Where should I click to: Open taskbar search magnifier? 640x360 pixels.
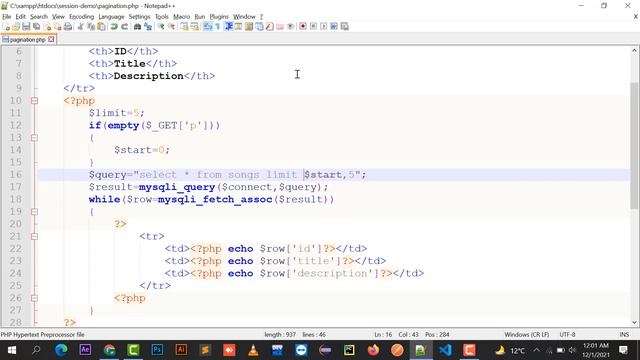[x=36, y=350]
